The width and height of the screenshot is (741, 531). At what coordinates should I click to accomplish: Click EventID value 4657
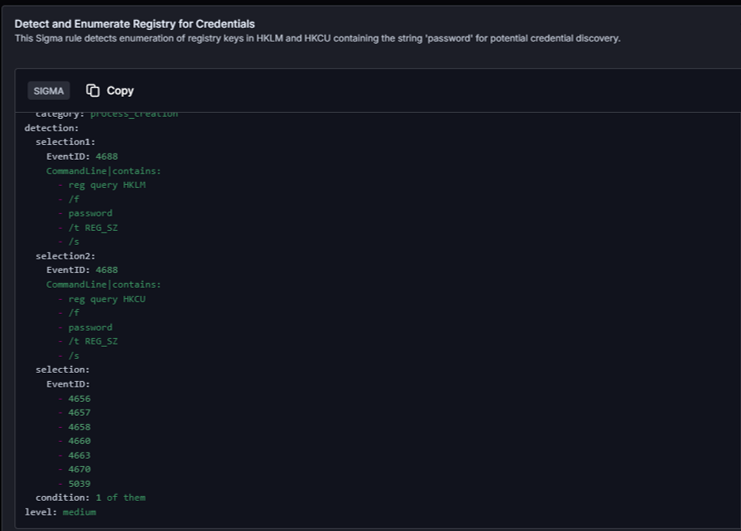tap(79, 413)
